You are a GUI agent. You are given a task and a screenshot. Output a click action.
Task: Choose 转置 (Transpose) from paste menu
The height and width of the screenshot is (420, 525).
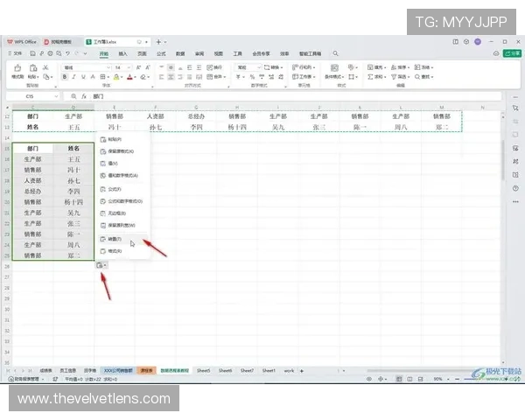[x=115, y=238]
